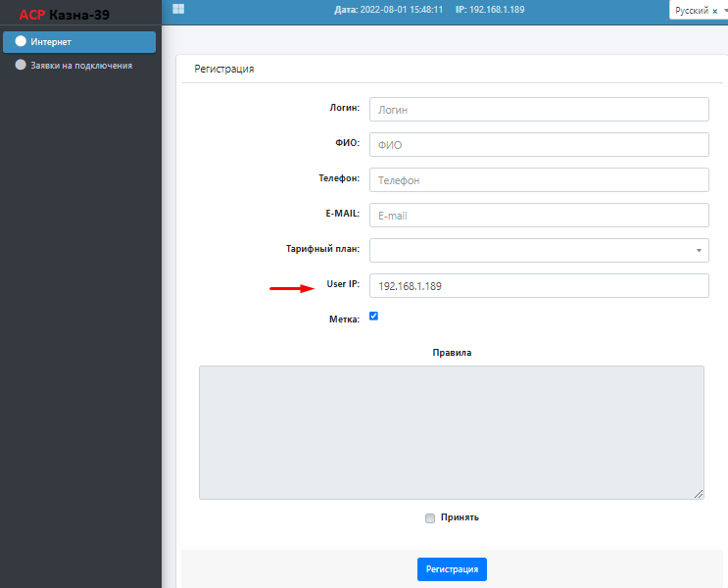The width and height of the screenshot is (728, 588).
Task: Click into the ФИО text field
Action: pyautogui.click(x=538, y=145)
